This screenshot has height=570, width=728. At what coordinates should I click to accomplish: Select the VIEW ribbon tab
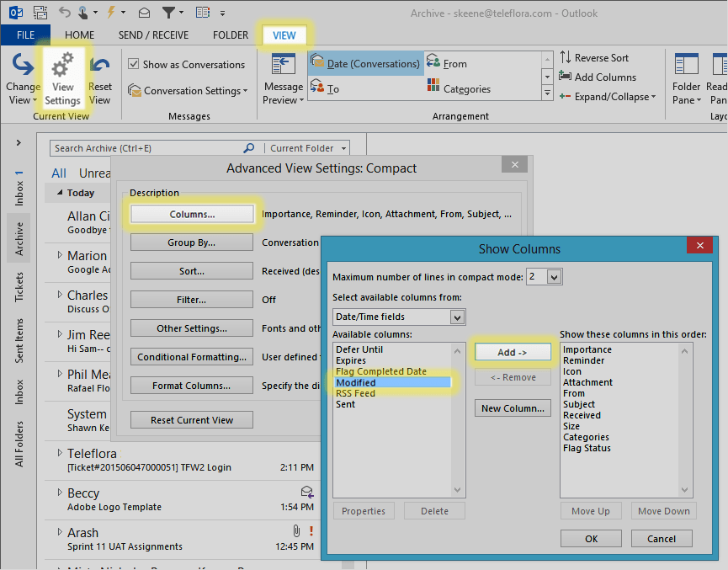click(x=284, y=35)
